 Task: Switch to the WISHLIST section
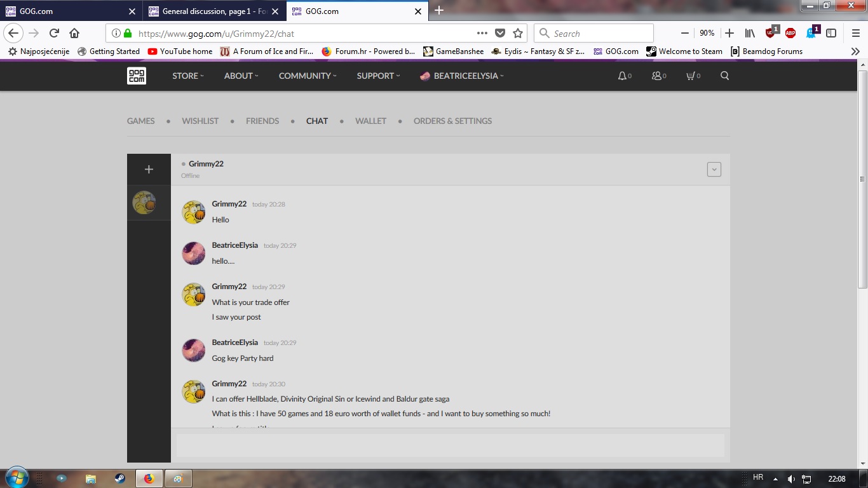[x=200, y=121]
